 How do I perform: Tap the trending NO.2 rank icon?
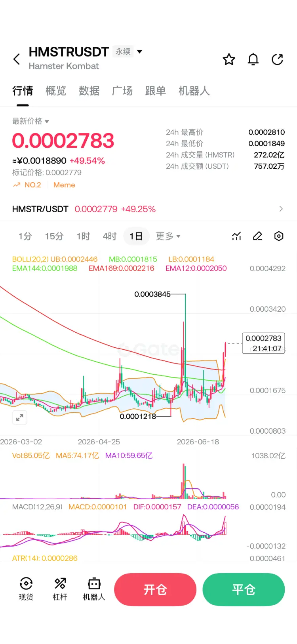tap(17, 185)
